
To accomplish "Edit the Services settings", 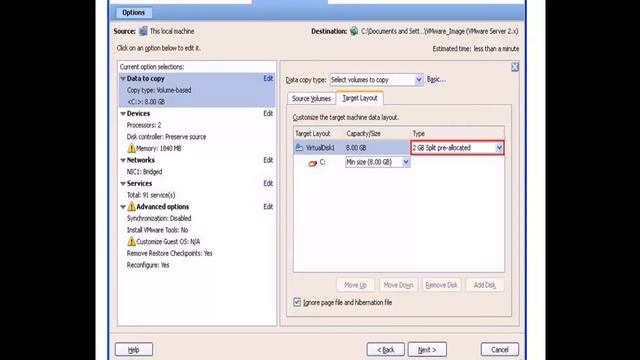I will pyautogui.click(x=268, y=183).
